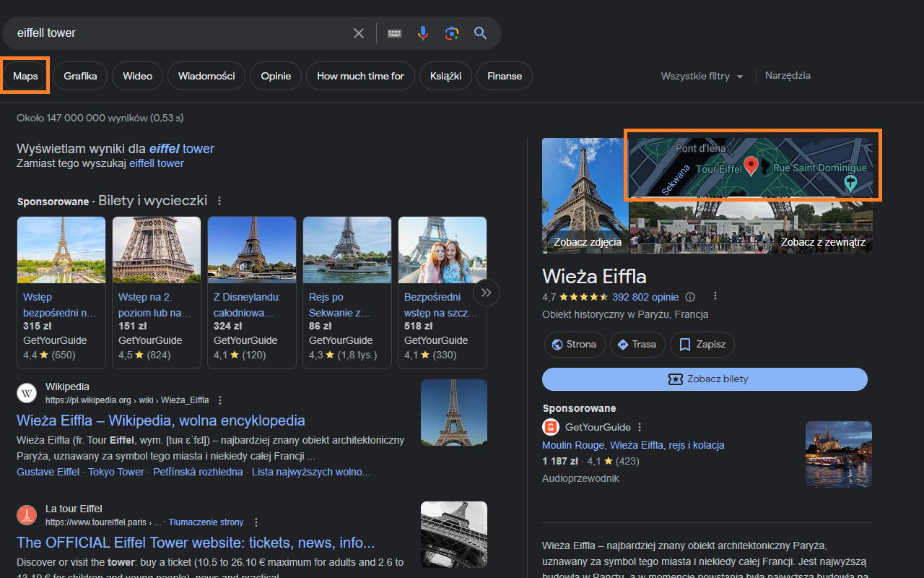Open the three-dot menu in the GetYourGuide ad
This screenshot has height=578, width=924.
tap(640, 427)
